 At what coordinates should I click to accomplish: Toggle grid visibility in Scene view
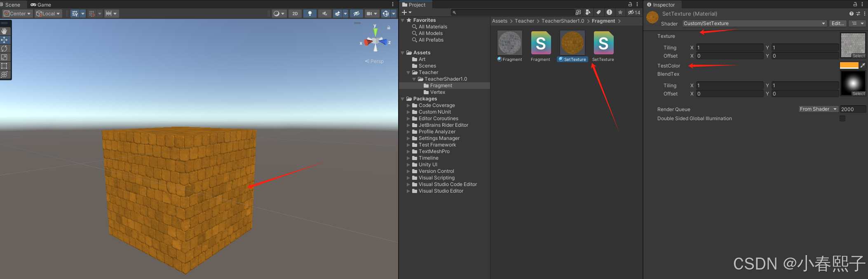(75, 14)
